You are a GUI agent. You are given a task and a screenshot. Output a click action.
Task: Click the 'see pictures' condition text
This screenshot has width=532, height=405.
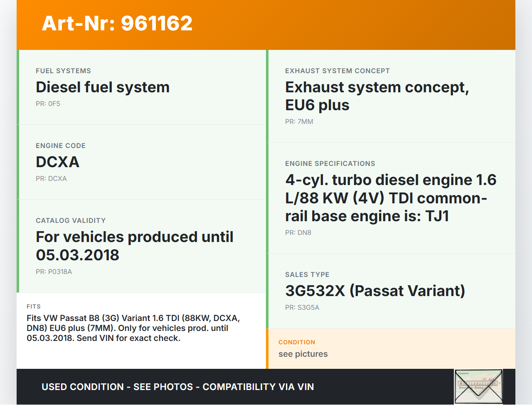pos(303,354)
